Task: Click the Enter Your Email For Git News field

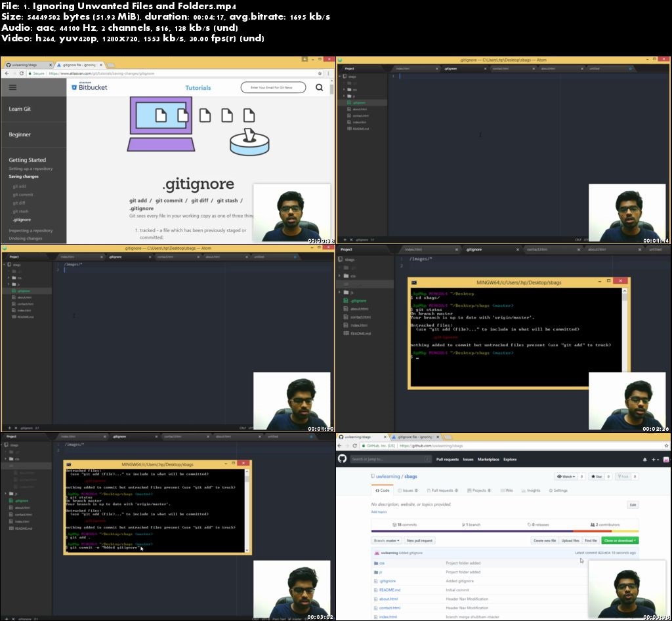Action: pyautogui.click(x=272, y=87)
